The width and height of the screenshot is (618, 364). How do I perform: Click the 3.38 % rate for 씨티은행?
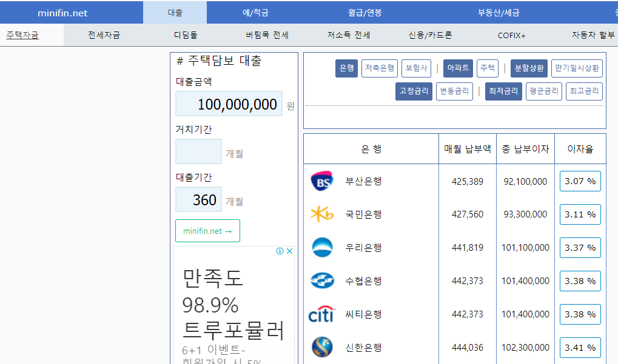pyautogui.click(x=580, y=314)
